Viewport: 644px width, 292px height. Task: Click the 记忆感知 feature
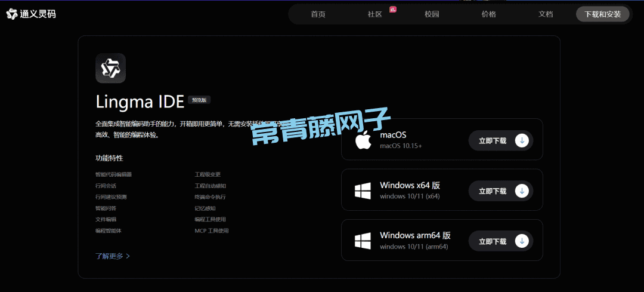coord(205,208)
